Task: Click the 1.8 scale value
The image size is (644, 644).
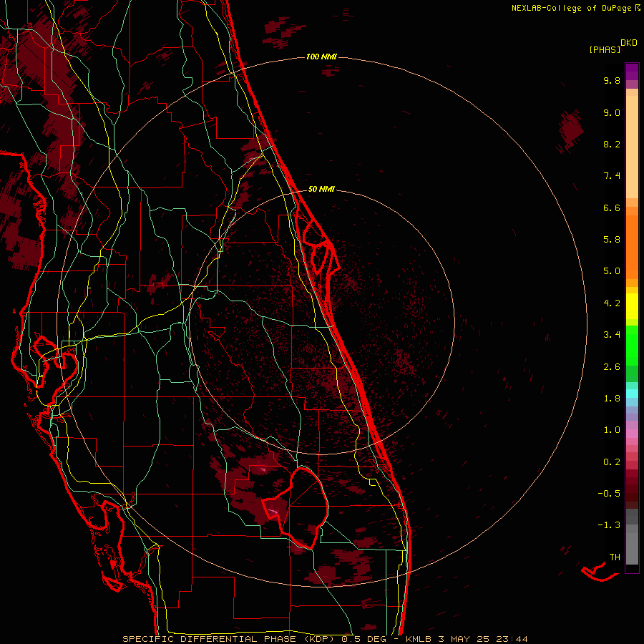Action: click(x=612, y=399)
